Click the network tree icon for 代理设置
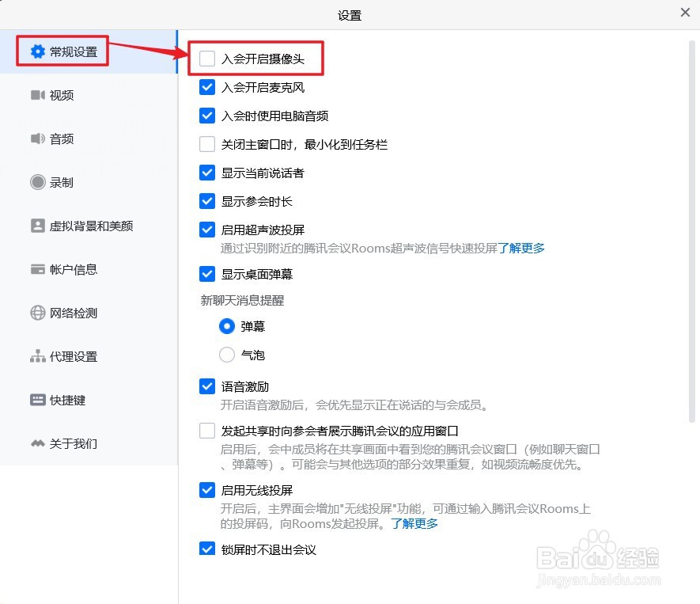The width and height of the screenshot is (700, 604). [x=38, y=356]
